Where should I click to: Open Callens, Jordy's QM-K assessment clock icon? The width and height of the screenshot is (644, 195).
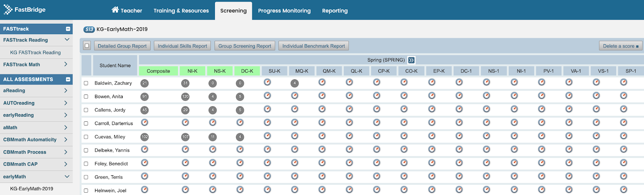[x=322, y=109]
